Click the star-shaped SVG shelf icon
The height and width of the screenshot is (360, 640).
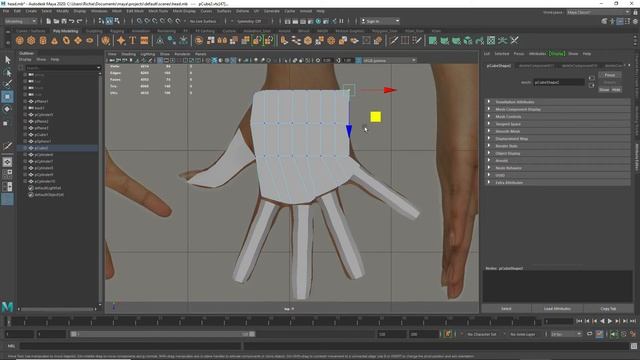(121, 40)
